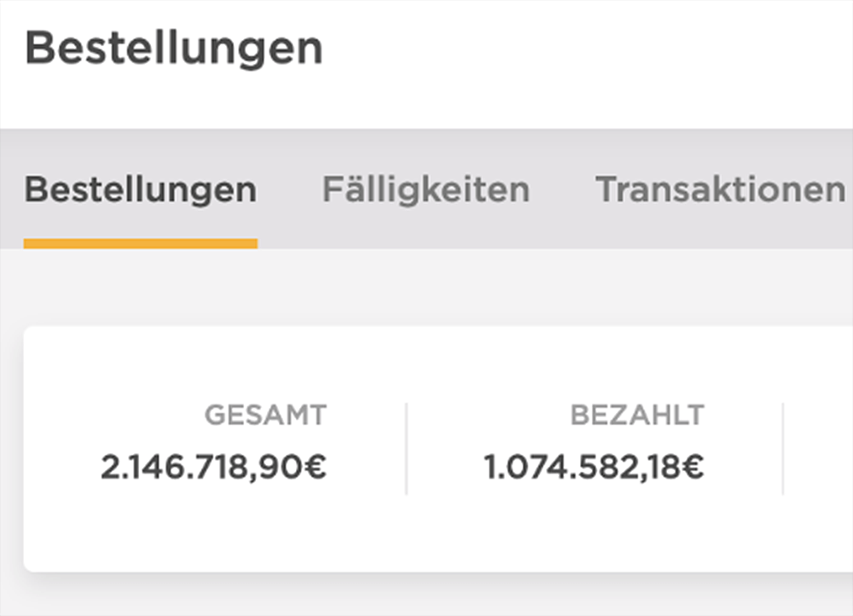Click the divider between GESAMT and BEZAHLT
The height and width of the screenshot is (616, 853).
406,449
